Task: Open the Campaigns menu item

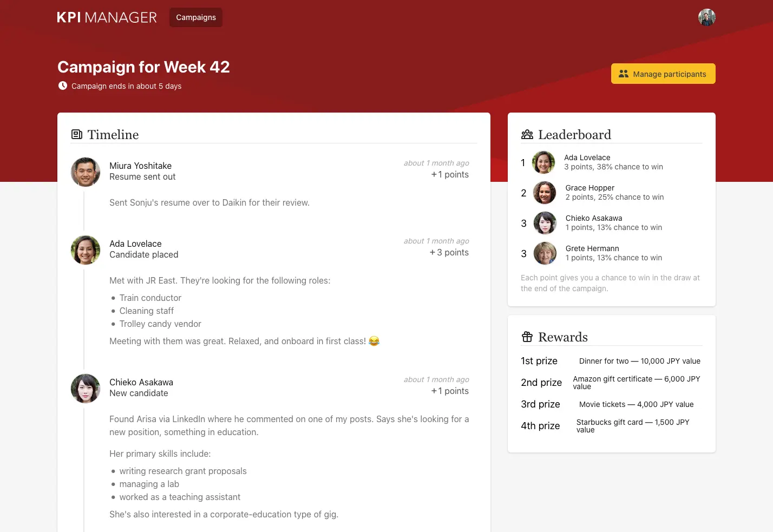Action: pyautogui.click(x=195, y=17)
